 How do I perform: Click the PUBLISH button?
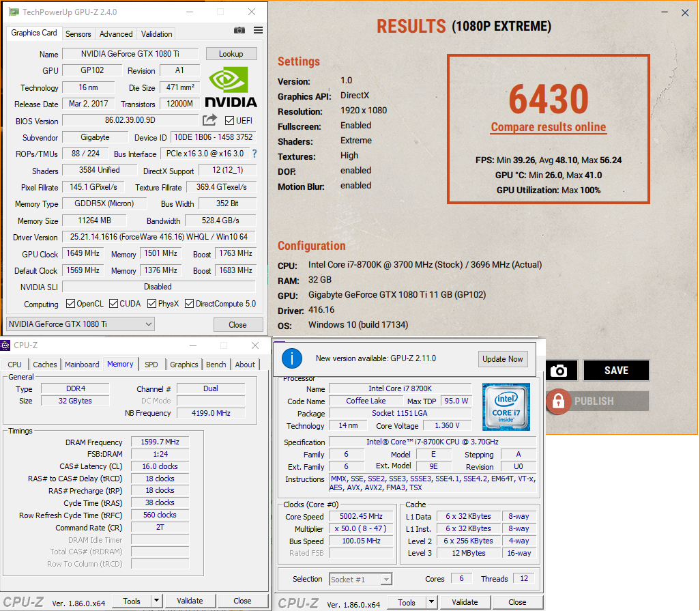pos(598,401)
